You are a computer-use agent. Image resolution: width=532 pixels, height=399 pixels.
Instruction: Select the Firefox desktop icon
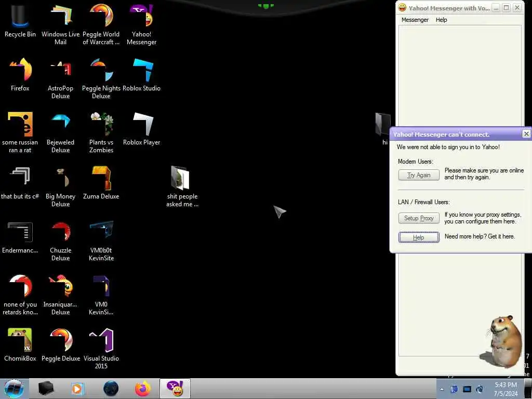coord(20,75)
